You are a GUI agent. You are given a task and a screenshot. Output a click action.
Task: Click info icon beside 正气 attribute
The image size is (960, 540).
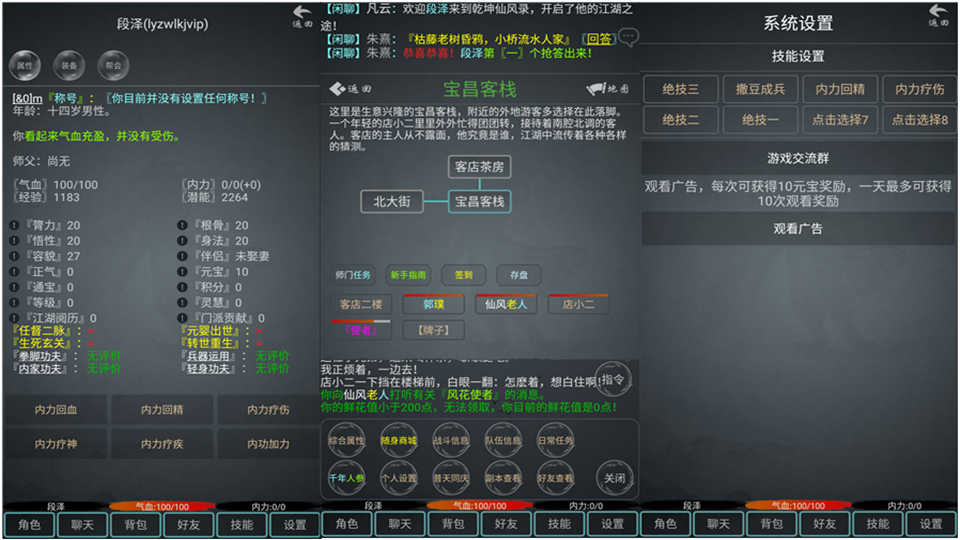pos(14,271)
